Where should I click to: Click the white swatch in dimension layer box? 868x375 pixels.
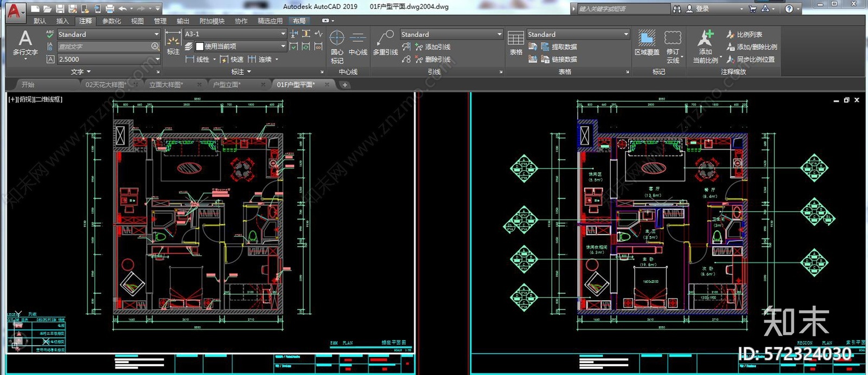(x=200, y=47)
